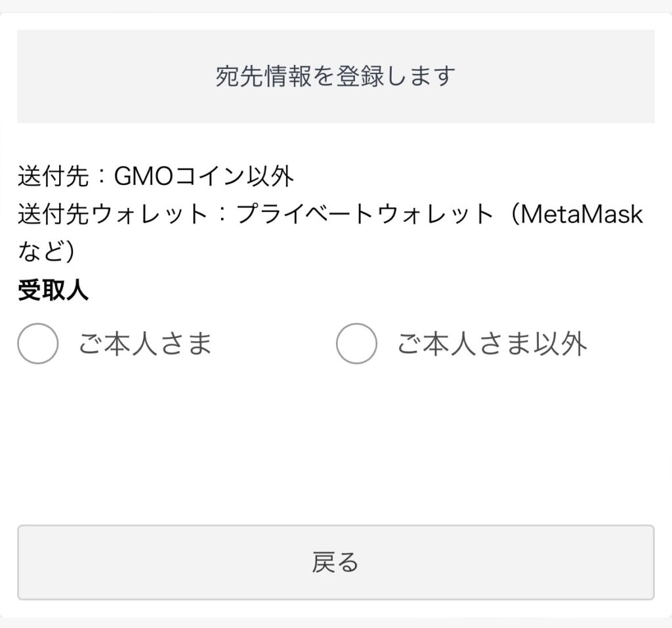Click the ご本人さま以外 option label text
The height and width of the screenshot is (628, 672).
click(x=492, y=344)
